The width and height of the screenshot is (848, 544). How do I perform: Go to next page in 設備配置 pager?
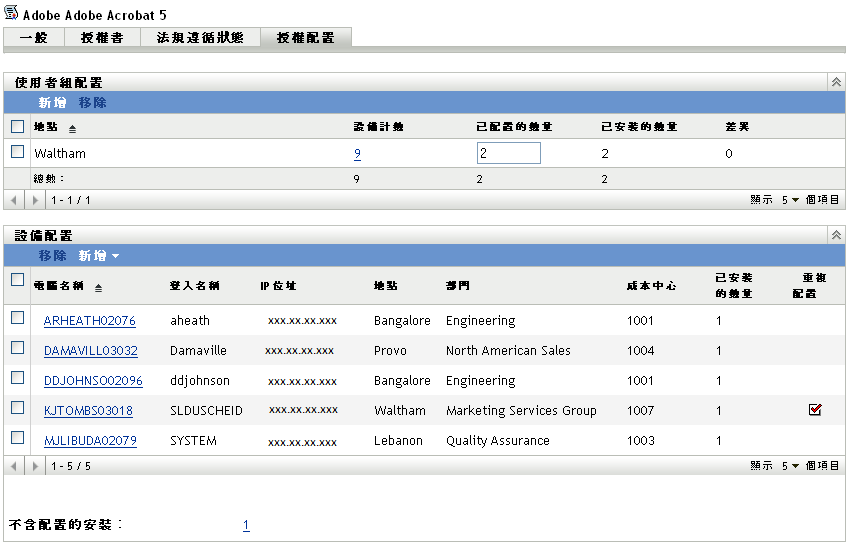click(x=35, y=466)
